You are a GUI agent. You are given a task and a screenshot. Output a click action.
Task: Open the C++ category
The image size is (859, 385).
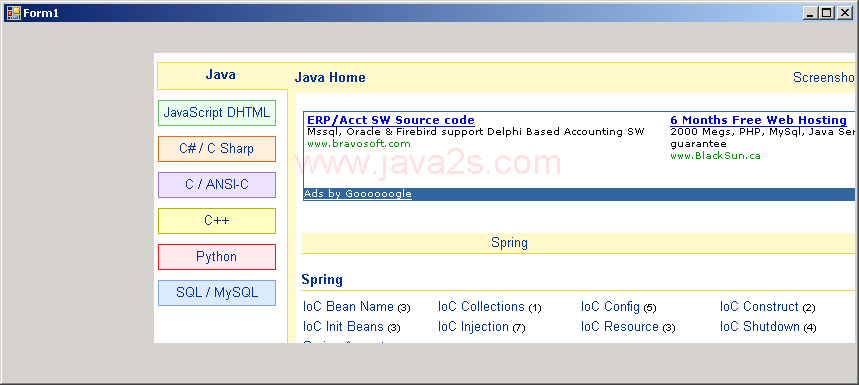pos(217,221)
